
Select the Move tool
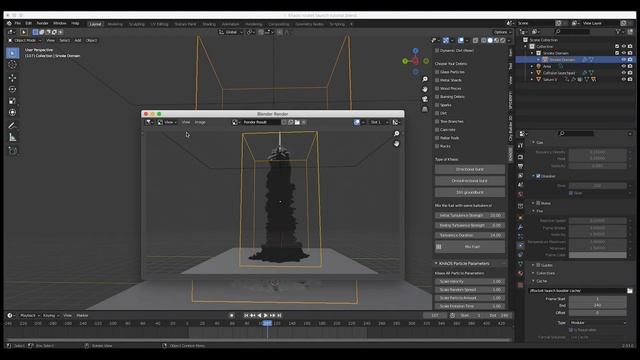[13, 78]
